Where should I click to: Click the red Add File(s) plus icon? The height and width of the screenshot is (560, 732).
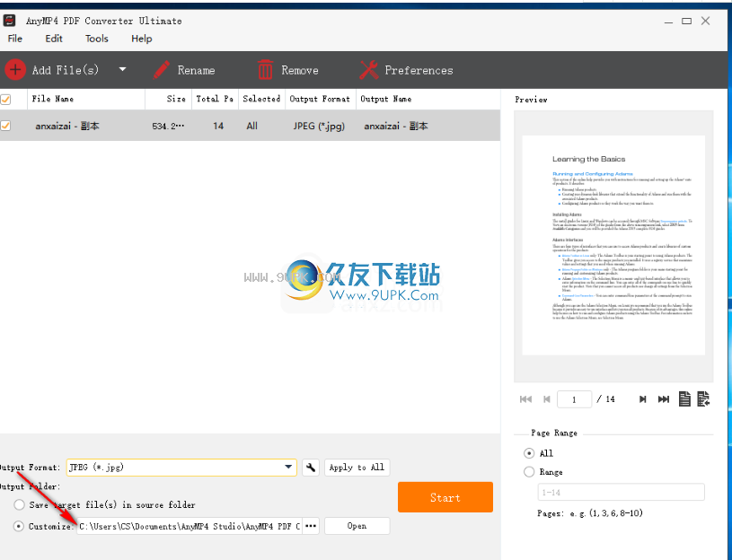click(x=15, y=70)
